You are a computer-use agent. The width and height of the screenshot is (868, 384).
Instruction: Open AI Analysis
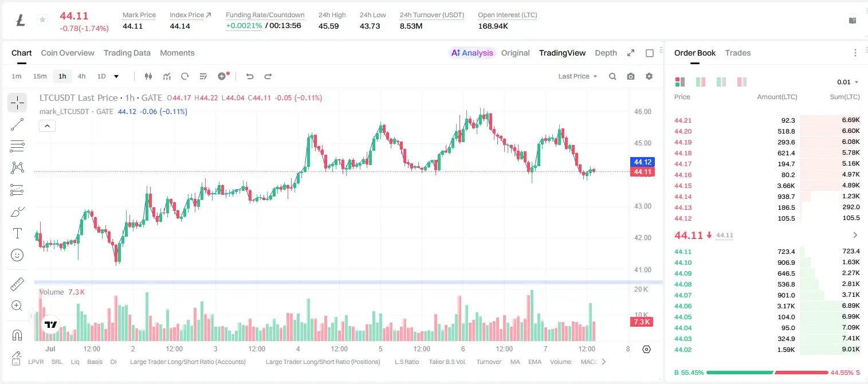coord(472,53)
